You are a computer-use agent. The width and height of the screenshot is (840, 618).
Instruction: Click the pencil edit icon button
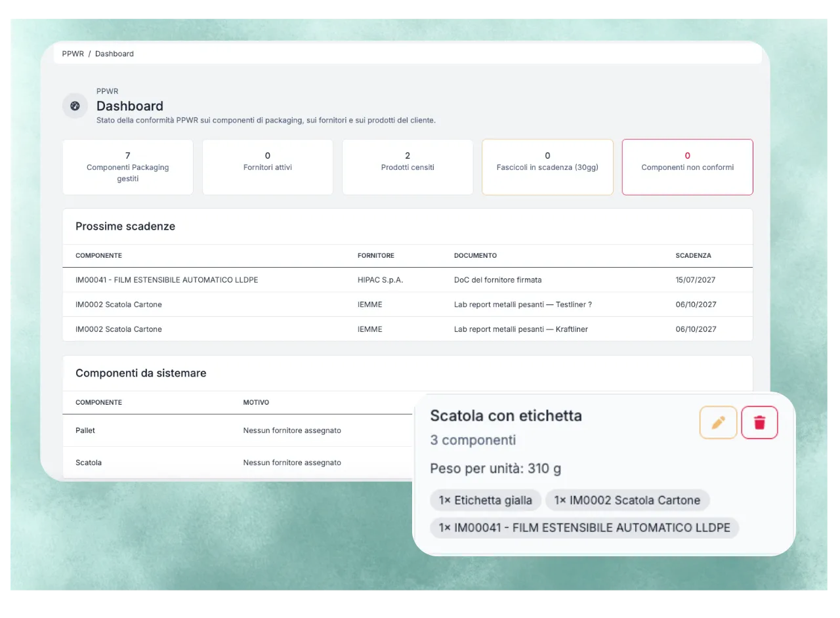pos(718,422)
